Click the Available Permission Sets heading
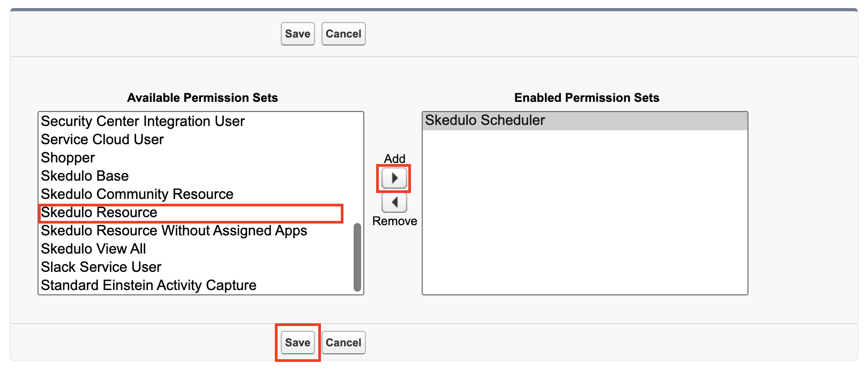 click(203, 98)
